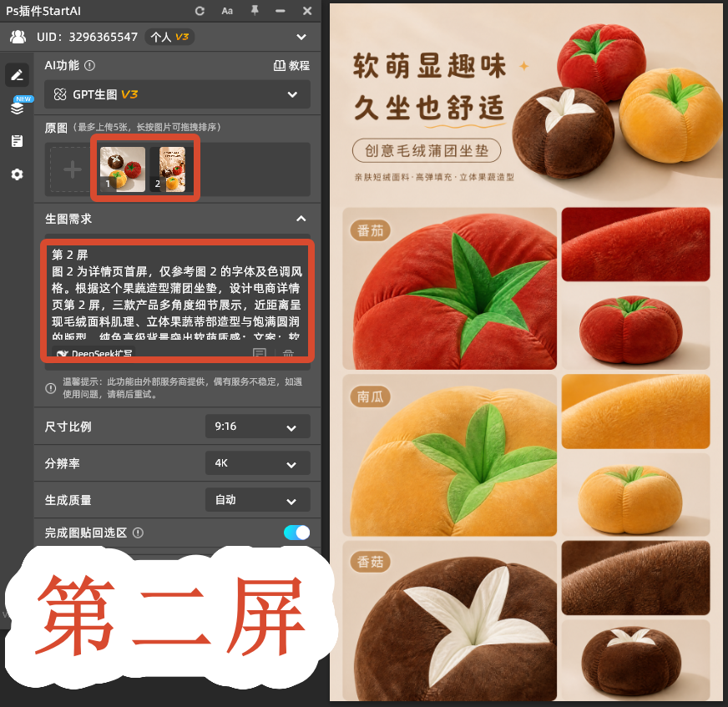
Task: Click the 南瓜 label on the preview
Action: (x=371, y=396)
